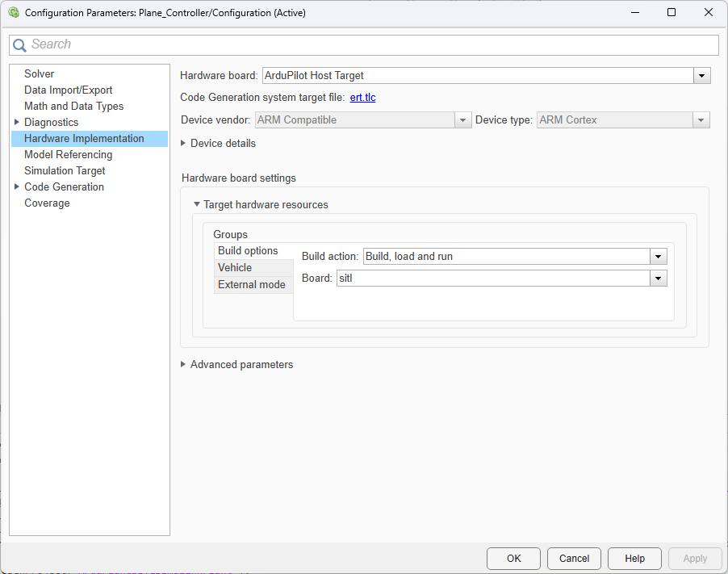Click the search magnifier icon
This screenshot has height=574, width=728.
[x=19, y=45]
